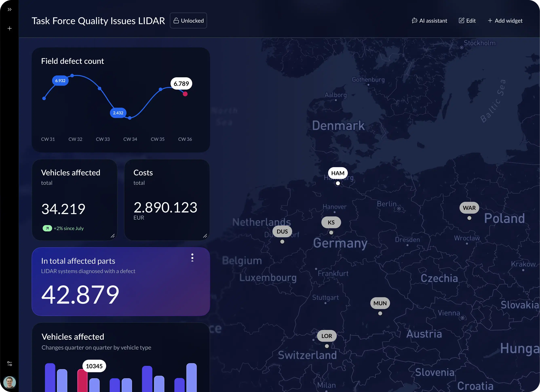The height and width of the screenshot is (392, 540).
Task: Click the plus icon in left sidebar
Action: point(9,28)
